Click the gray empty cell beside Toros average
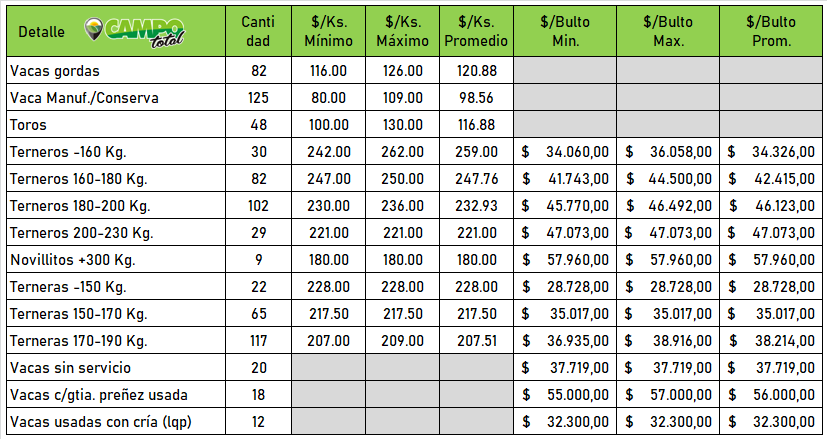 (x=565, y=125)
